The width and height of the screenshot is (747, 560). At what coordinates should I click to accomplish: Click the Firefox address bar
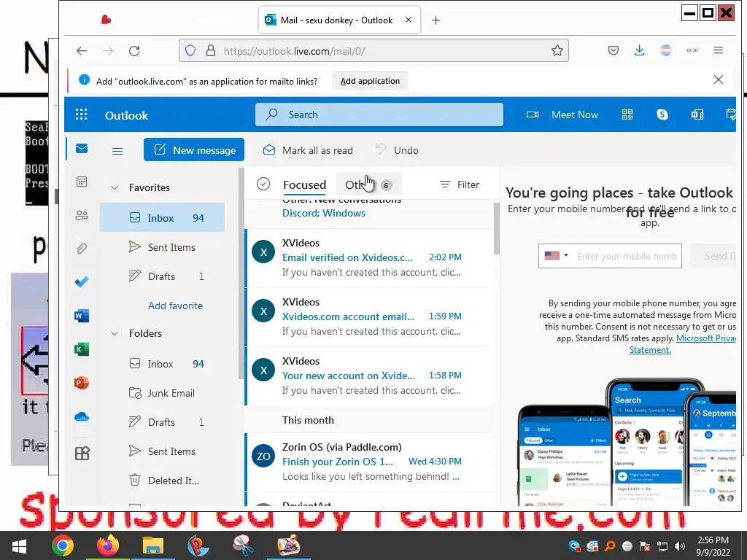(374, 50)
